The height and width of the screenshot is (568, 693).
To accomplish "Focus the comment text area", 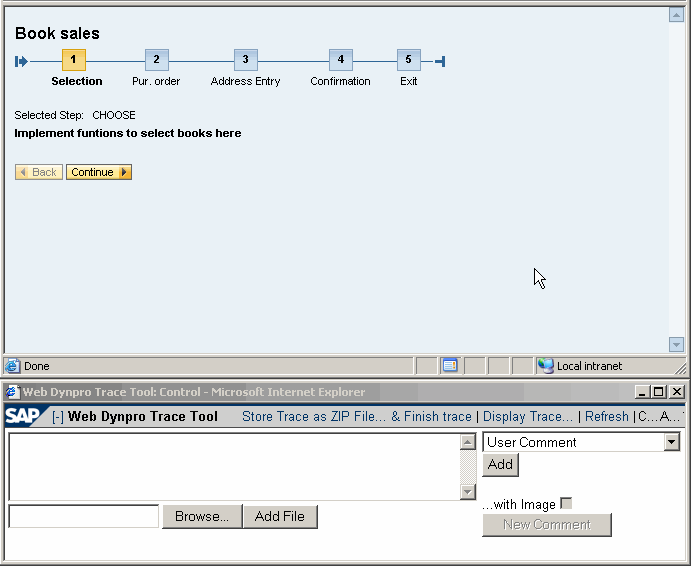I will pos(234,467).
